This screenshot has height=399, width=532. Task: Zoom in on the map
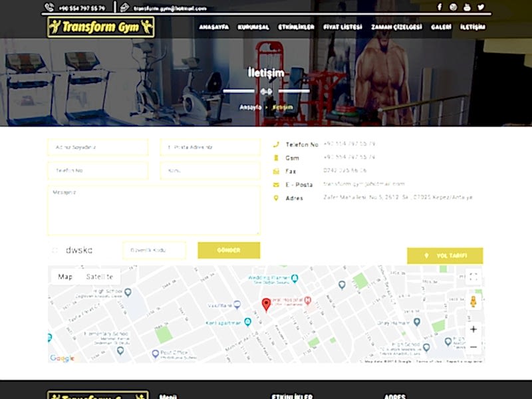pyautogui.click(x=473, y=329)
